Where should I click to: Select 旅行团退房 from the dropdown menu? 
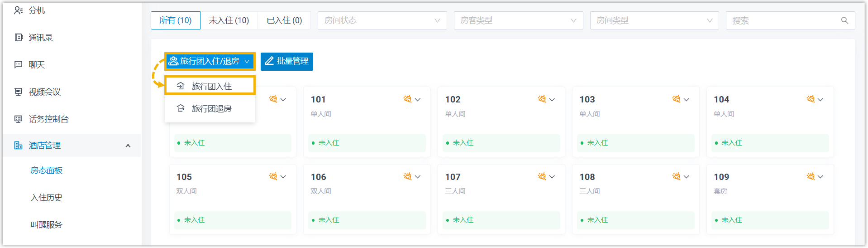(x=211, y=109)
